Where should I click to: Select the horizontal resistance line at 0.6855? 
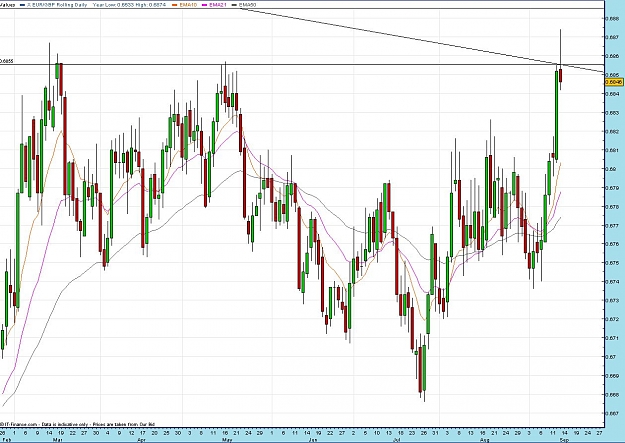coord(302,64)
